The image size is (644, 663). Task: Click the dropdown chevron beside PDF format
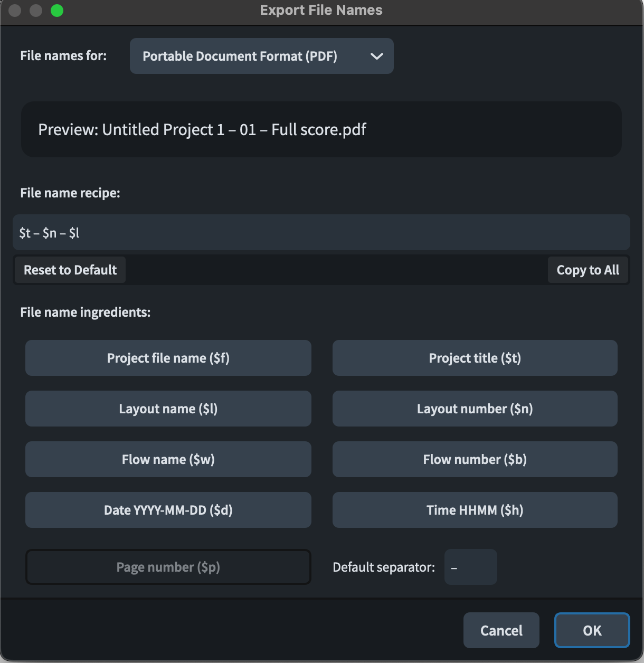376,56
